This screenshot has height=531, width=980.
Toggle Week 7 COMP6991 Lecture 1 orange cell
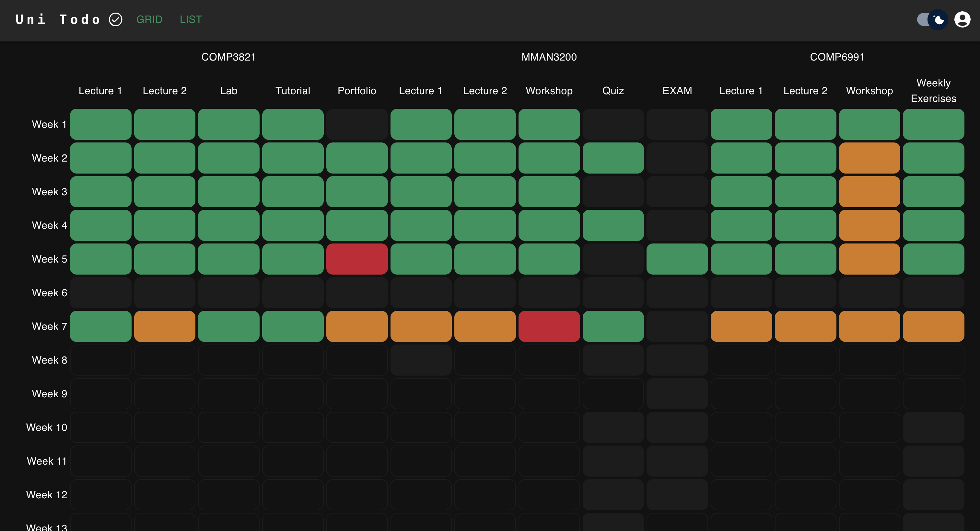(741, 326)
